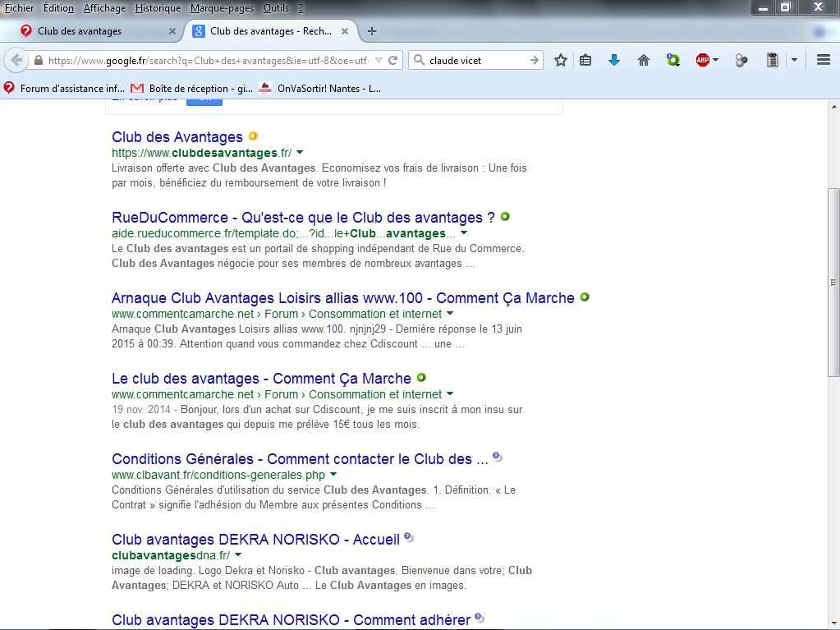The height and width of the screenshot is (630, 840).
Task: Open 'Club avantages DEKRA NORISKO - Comment adhérer'
Action: pos(291,620)
